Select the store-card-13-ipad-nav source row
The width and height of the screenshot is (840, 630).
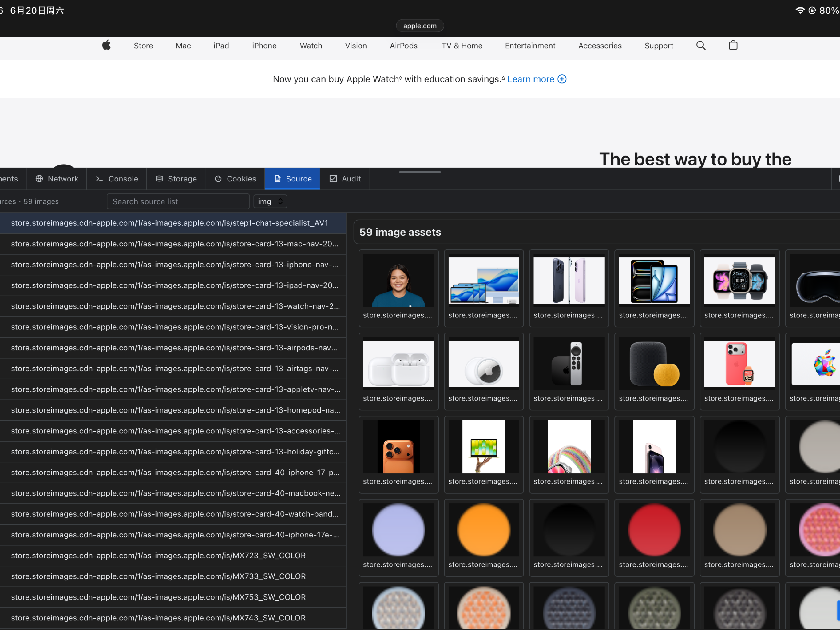(173, 285)
